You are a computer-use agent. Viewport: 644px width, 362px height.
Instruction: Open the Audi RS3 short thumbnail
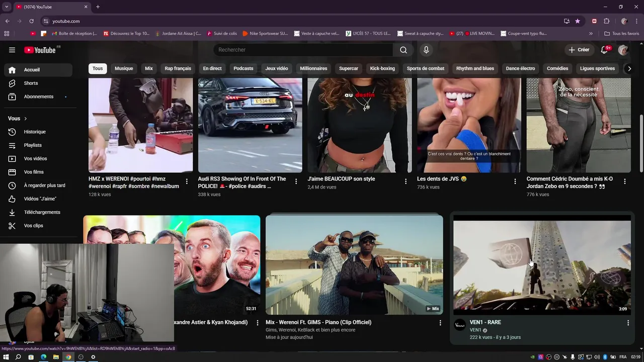tap(250, 125)
